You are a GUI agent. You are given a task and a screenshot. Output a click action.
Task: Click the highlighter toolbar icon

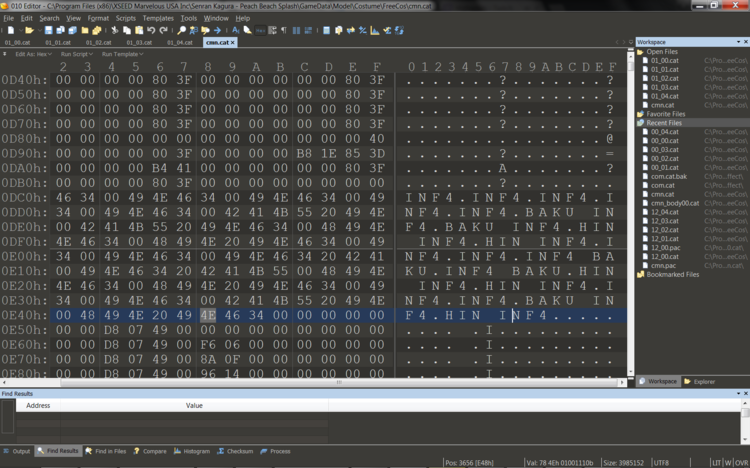[247, 30]
